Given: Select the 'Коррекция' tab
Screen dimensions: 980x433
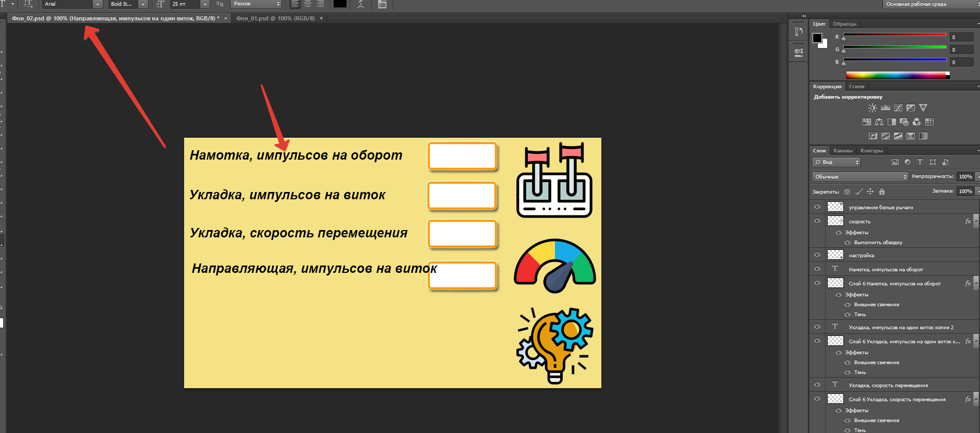Looking at the screenshot, I should 827,87.
